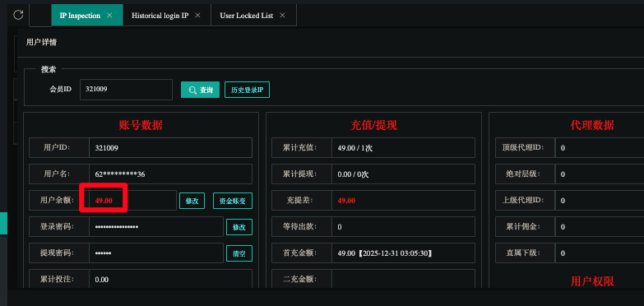
Task: Close the Historical login IP tab
Action: (x=197, y=15)
